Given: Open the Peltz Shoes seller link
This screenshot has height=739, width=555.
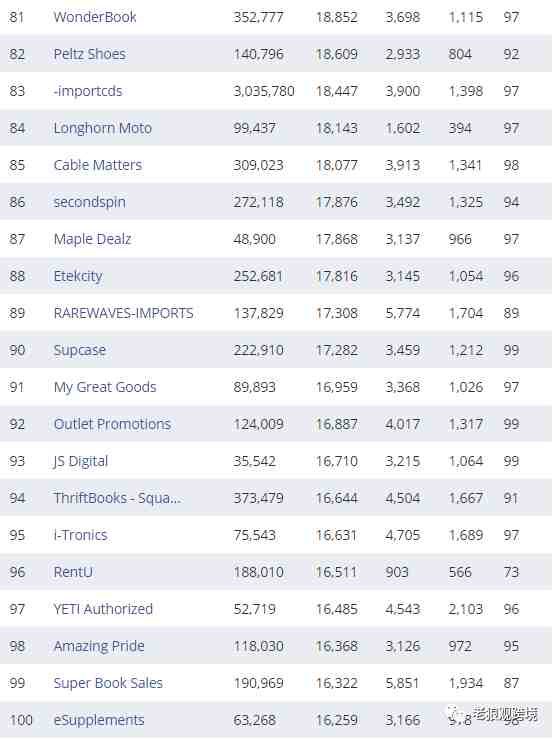Looking at the screenshot, I should coord(90,54).
